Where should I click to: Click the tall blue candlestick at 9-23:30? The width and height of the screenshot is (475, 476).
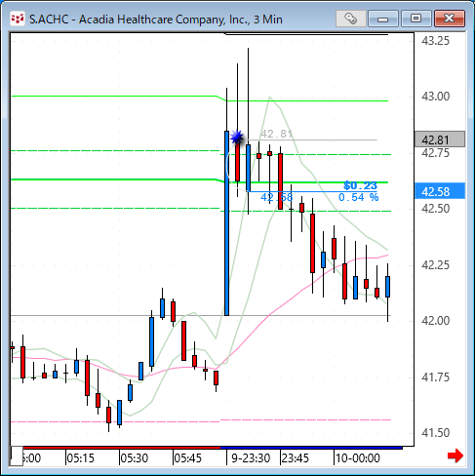point(226,223)
